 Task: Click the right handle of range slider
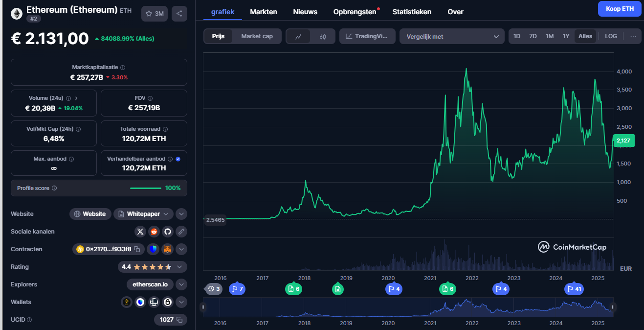(613, 307)
